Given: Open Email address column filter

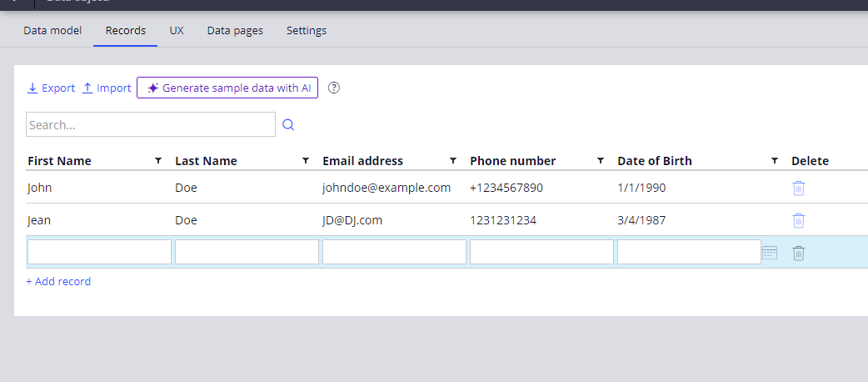Looking at the screenshot, I should click(x=453, y=161).
